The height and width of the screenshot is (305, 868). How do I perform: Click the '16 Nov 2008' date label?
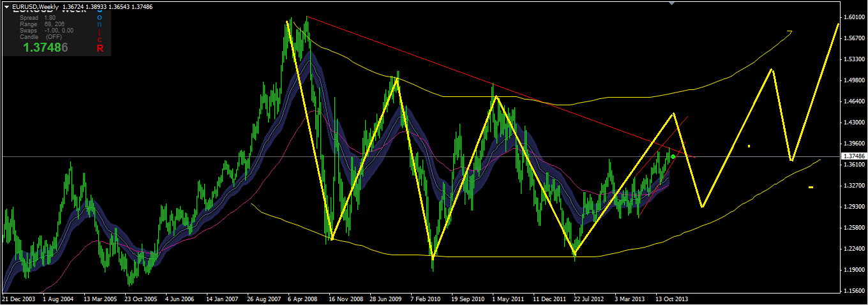[346, 299]
